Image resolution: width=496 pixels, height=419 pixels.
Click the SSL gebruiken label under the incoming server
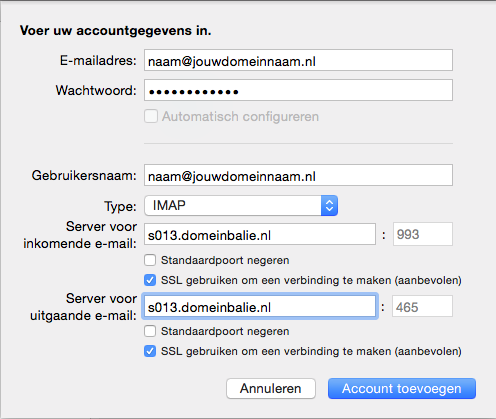pos(311,280)
